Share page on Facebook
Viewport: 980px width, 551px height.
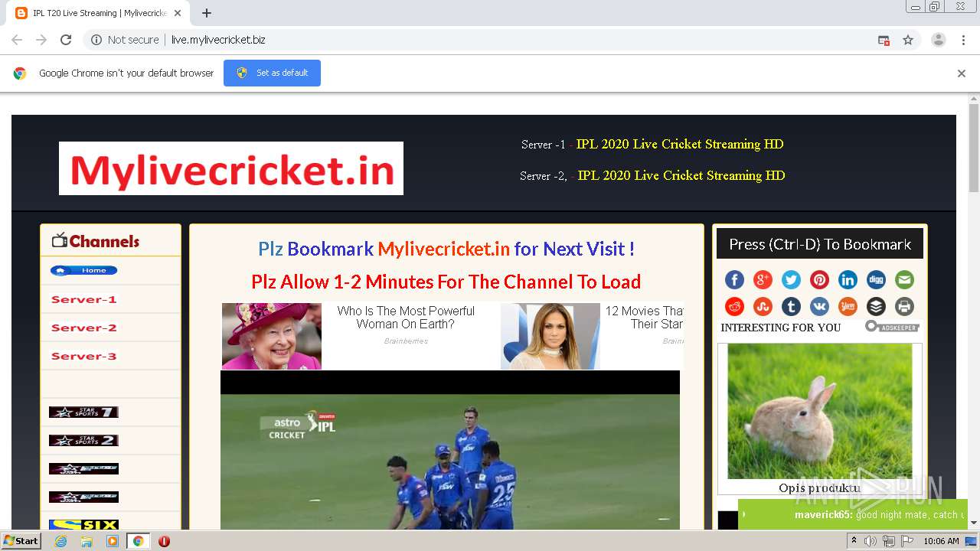[734, 280]
